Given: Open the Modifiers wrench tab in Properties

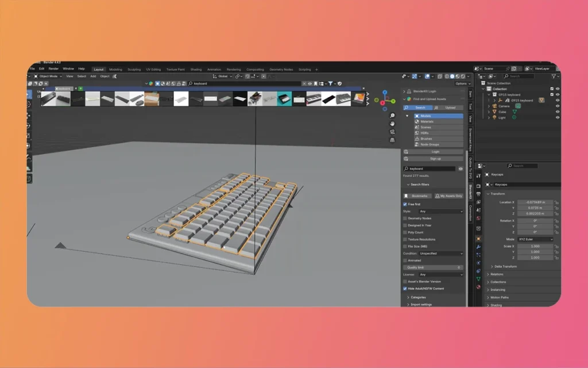Looking at the screenshot, I should point(478,247).
